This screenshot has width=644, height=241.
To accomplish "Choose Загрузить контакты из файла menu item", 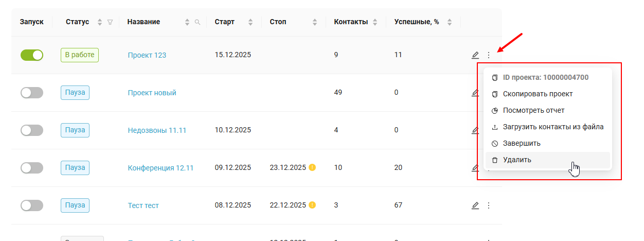I will pos(553,127).
